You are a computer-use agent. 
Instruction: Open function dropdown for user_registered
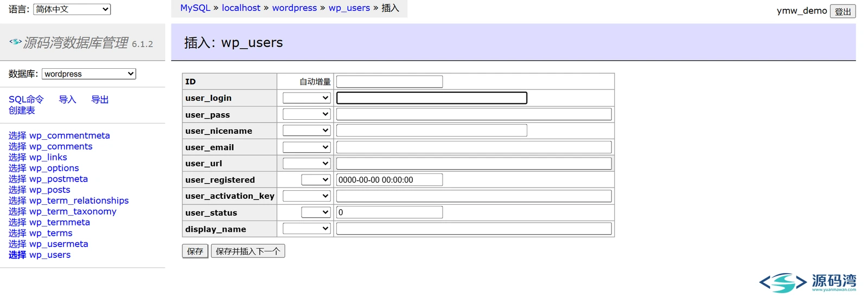[x=316, y=180]
